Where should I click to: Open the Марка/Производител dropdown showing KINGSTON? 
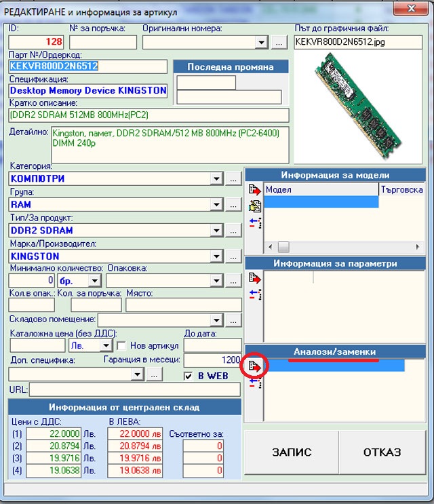tap(216, 256)
